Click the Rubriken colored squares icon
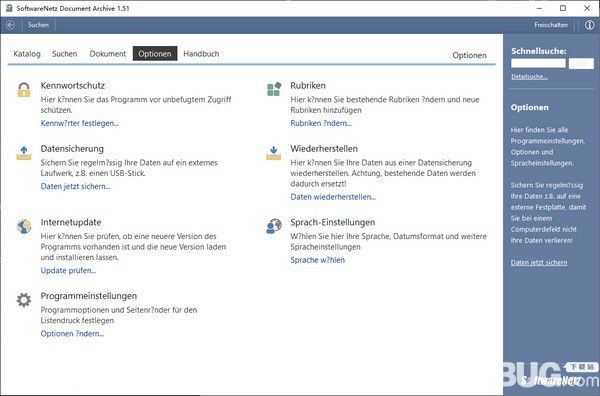Screen dimensions: 600x396 point(274,89)
